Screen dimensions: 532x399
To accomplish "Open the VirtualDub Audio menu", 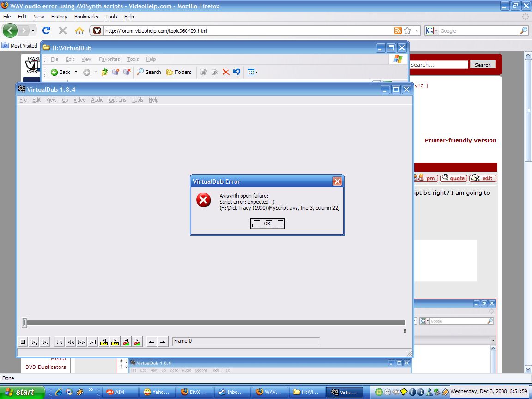I will pos(97,100).
